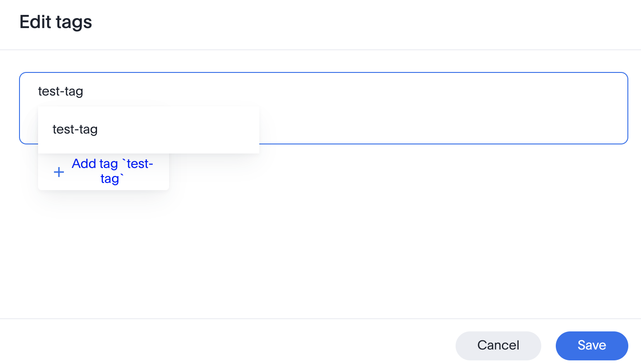Create new tag via the blue plus icon

59,172
